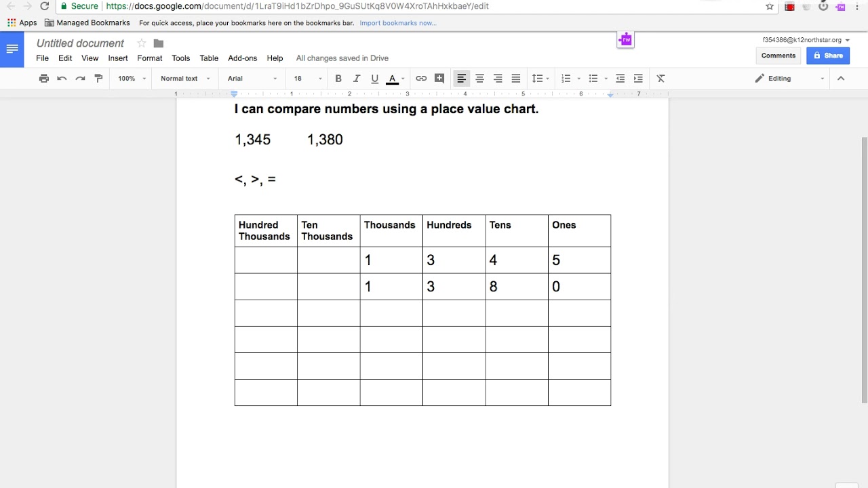Screen dimensions: 868x488
Task: Enable center alignment
Action: [479, 79]
